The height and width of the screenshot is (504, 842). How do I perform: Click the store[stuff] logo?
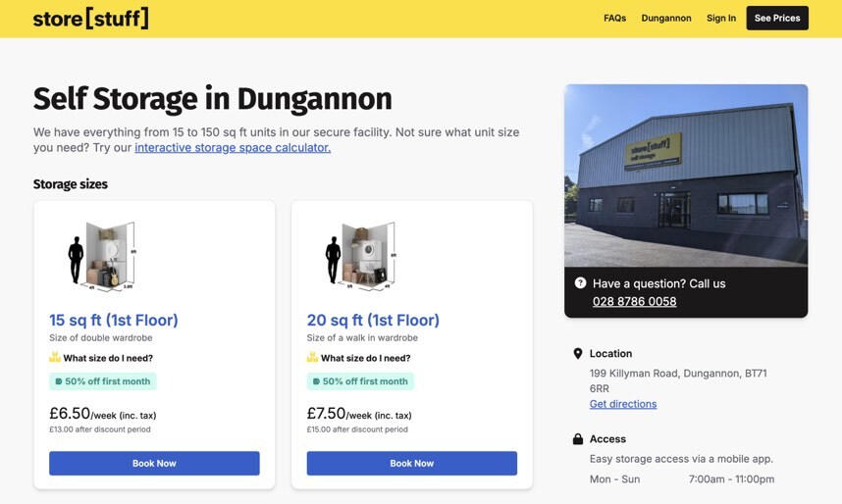(x=90, y=19)
